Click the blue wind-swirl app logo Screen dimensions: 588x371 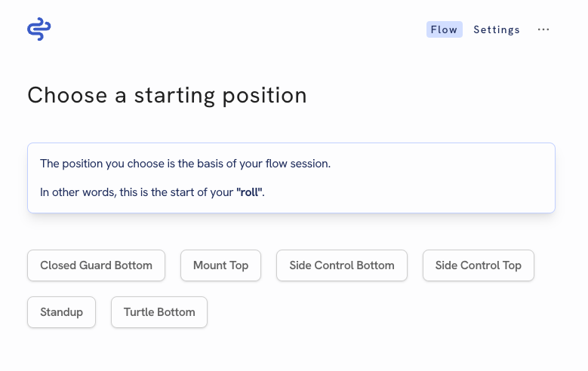pos(39,29)
